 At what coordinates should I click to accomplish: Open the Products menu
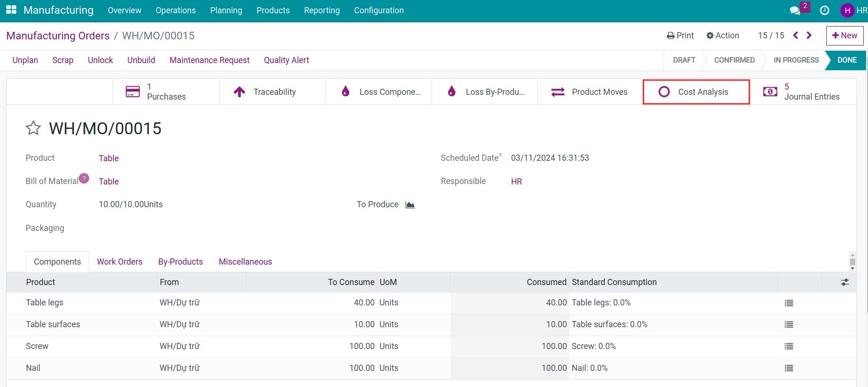[273, 10]
